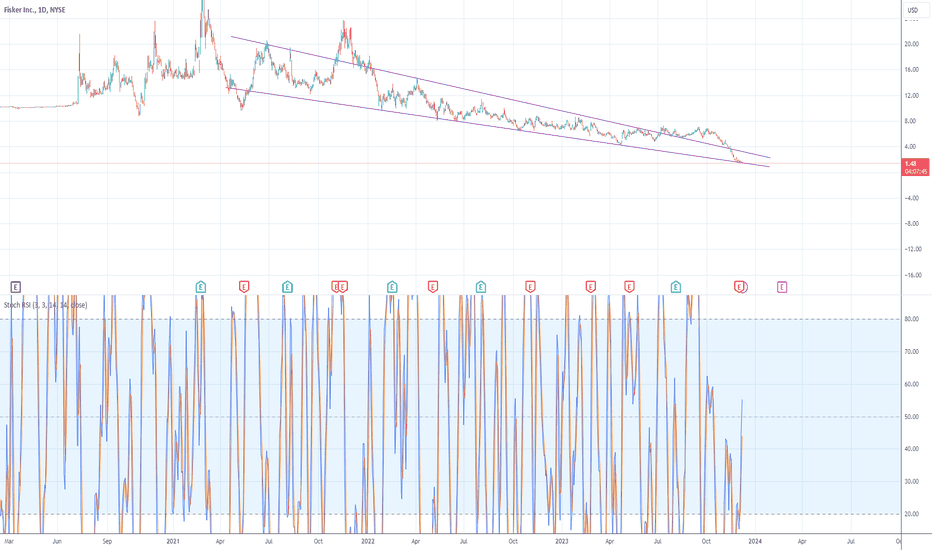Click the Sep label on the time axis
Viewport: 932px width, 550px height.
pyautogui.click(x=107, y=542)
